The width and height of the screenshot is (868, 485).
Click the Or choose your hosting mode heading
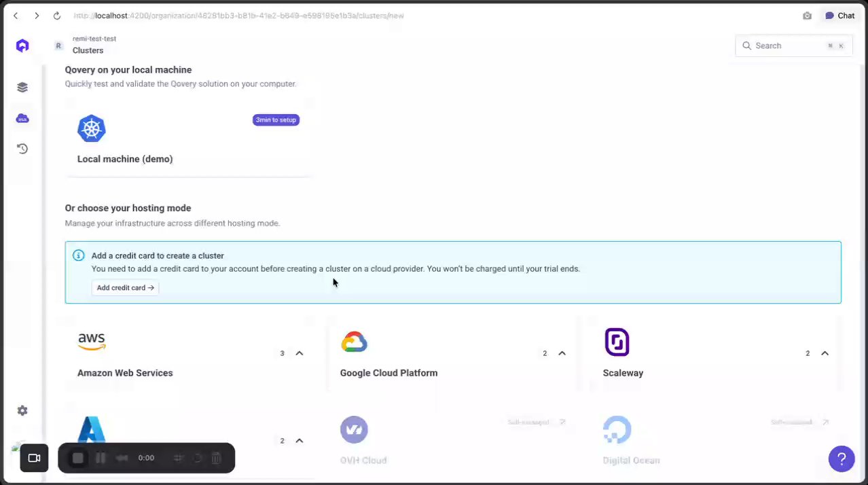(128, 209)
